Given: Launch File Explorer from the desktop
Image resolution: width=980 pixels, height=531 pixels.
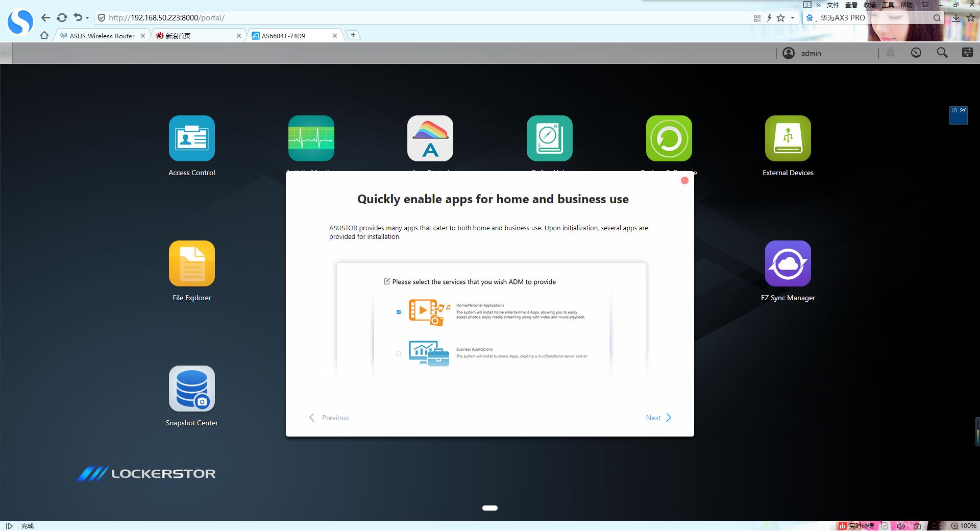Looking at the screenshot, I should click(191, 263).
